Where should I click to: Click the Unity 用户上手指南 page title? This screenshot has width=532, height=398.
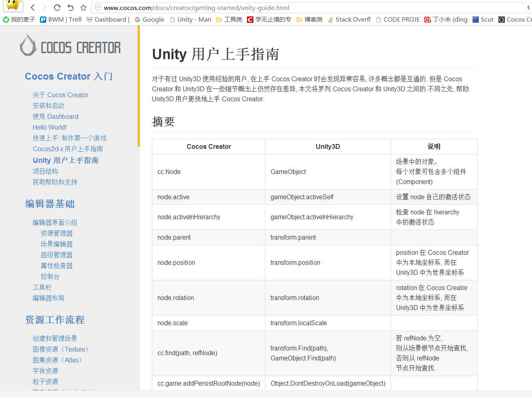tap(215, 54)
